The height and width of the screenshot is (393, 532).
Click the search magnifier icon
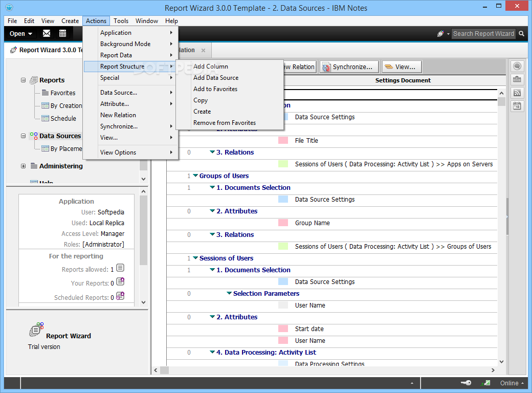tap(521, 34)
